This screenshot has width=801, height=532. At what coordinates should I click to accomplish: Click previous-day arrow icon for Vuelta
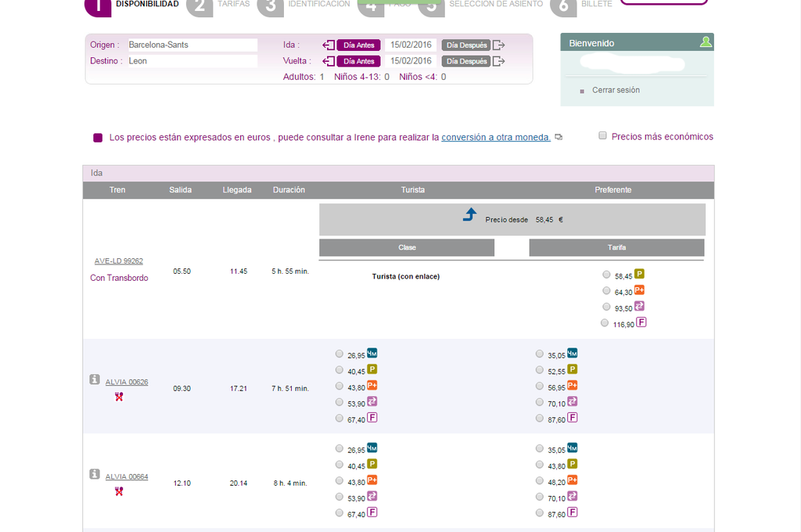[329, 61]
